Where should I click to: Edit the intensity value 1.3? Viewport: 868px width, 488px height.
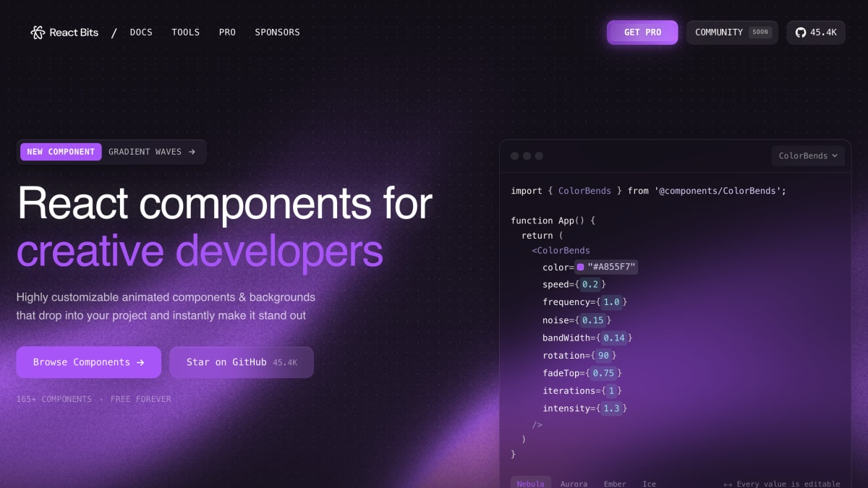point(611,408)
